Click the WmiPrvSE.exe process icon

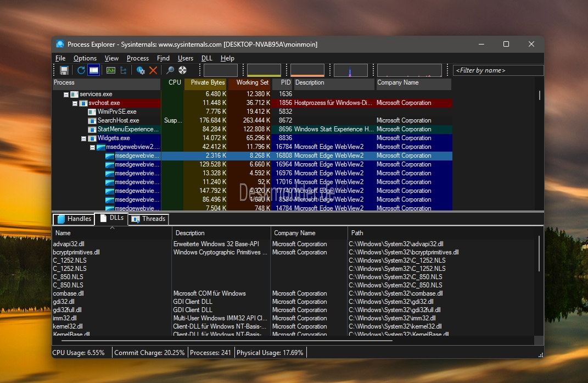92,112
